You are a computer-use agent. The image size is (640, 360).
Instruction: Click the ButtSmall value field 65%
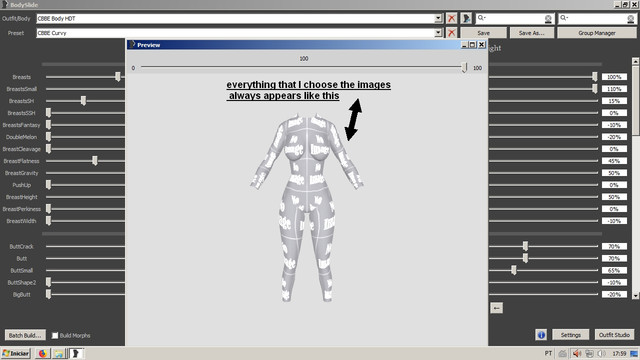pyautogui.click(x=614, y=270)
